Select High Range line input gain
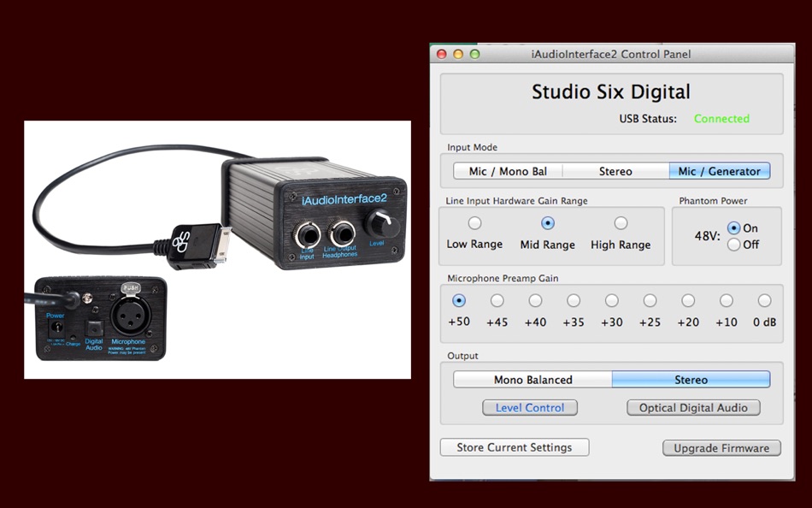Viewport: 812px width, 508px height. click(x=621, y=223)
